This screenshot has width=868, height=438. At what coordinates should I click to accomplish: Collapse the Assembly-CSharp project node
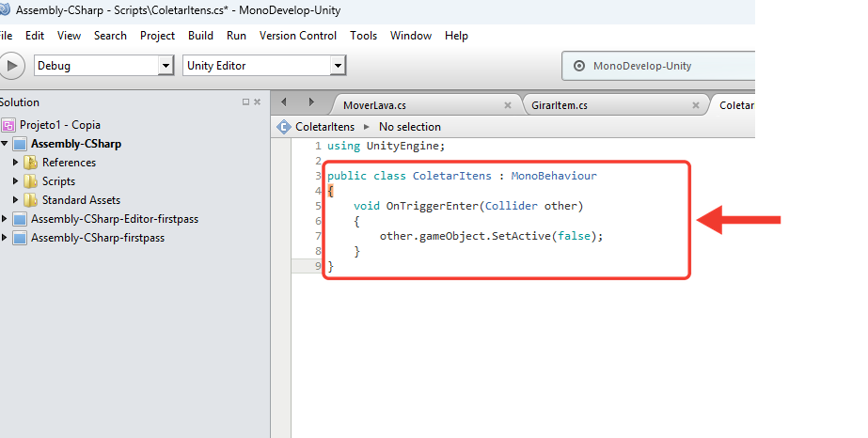coord(5,144)
